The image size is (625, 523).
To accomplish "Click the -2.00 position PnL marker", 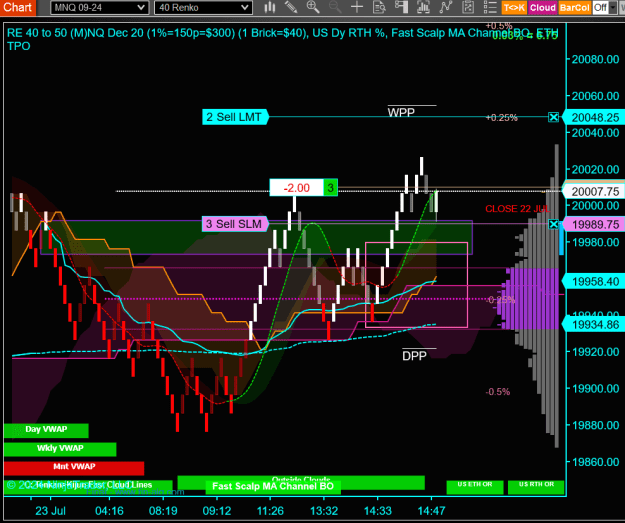I will pos(296,188).
